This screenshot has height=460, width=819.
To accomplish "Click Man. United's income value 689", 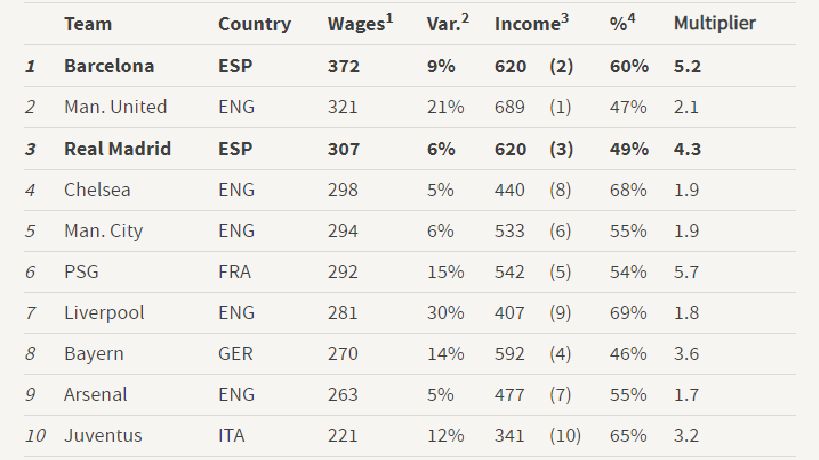I will [509, 107].
